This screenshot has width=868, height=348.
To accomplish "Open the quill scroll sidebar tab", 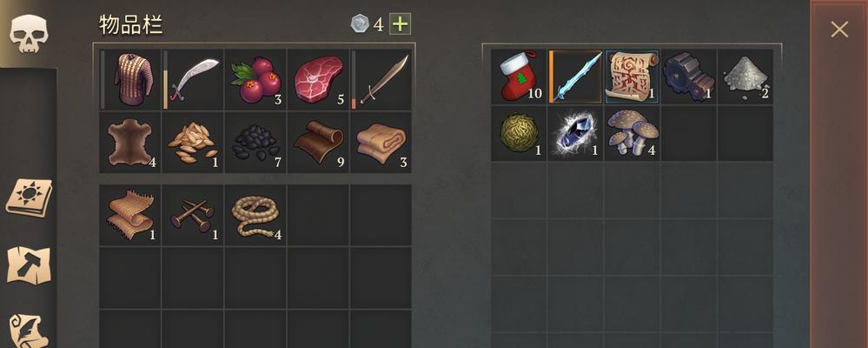I will pos(29,331).
